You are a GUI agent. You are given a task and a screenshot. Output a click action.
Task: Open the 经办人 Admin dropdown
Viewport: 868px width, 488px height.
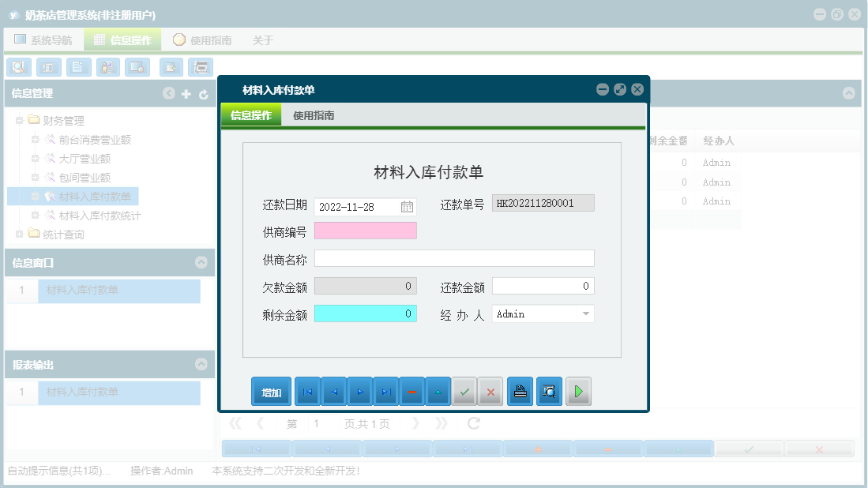pos(587,313)
